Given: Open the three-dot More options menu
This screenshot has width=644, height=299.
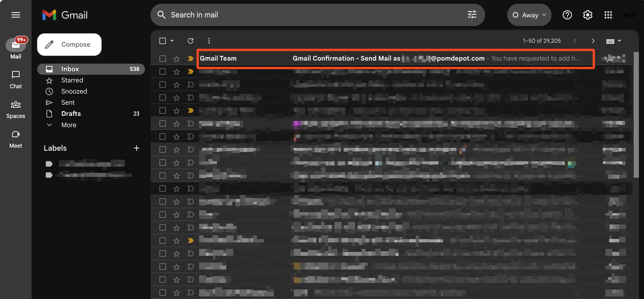Looking at the screenshot, I should 209,41.
